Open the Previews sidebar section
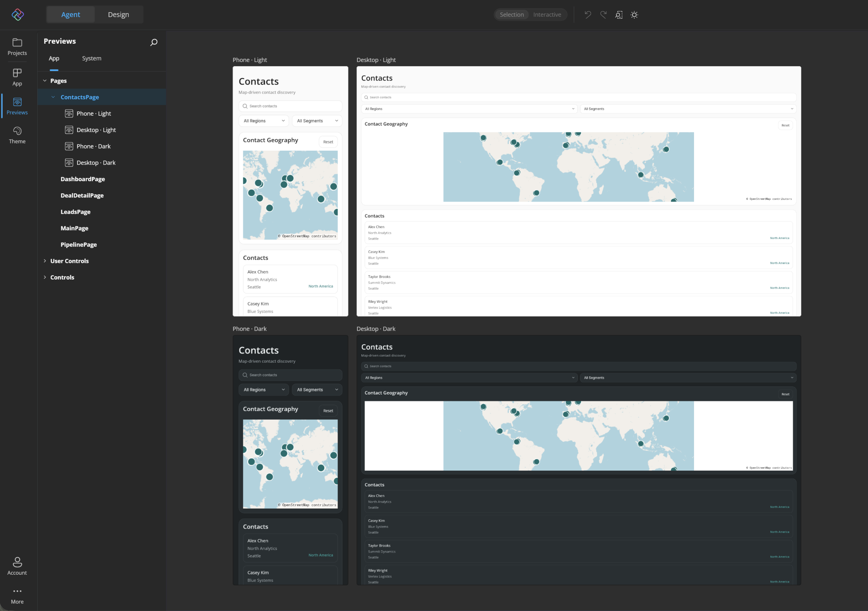This screenshot has width=868, height=611. [x=17, y=106]
